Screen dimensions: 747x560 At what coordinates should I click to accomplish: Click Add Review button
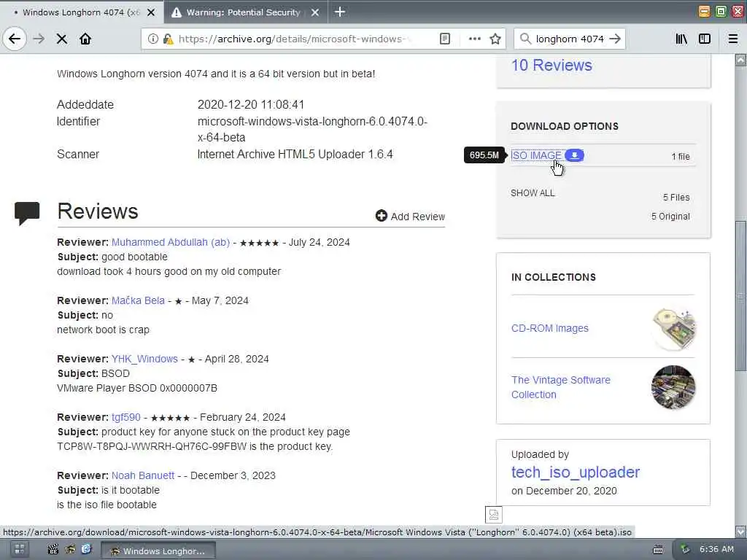point(410,216)
